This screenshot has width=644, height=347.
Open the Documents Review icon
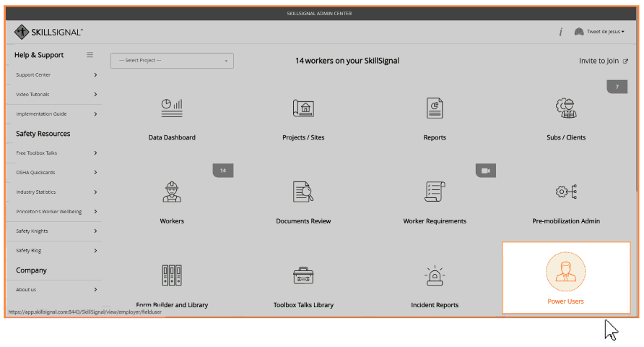coord(303,192)
